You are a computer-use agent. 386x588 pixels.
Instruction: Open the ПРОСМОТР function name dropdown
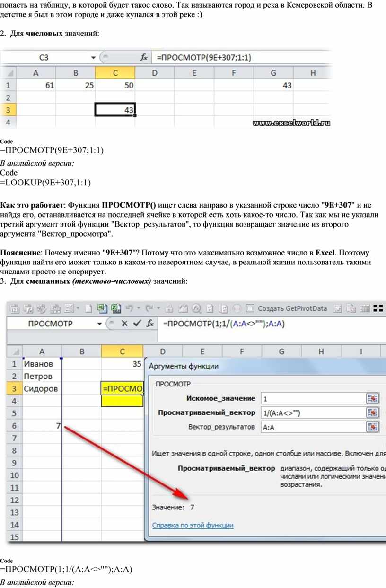(99, 324)
